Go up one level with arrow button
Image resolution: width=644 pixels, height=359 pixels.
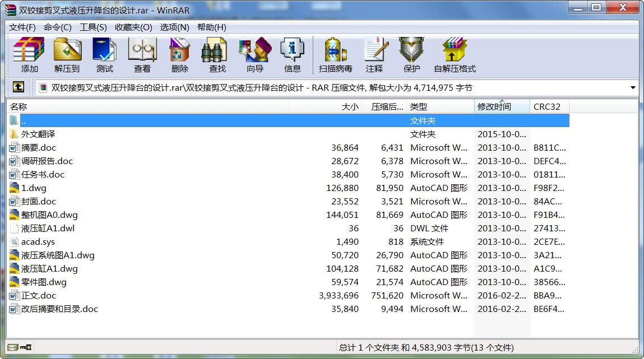point(18,87)
